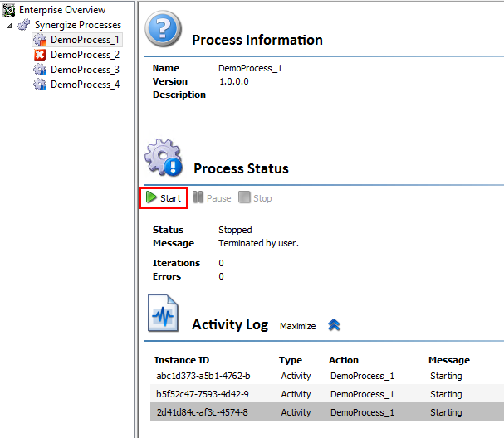The width and height of the screenshot is (504, 438).
Task: Click the Stop square icon
Action: (244, 197)
